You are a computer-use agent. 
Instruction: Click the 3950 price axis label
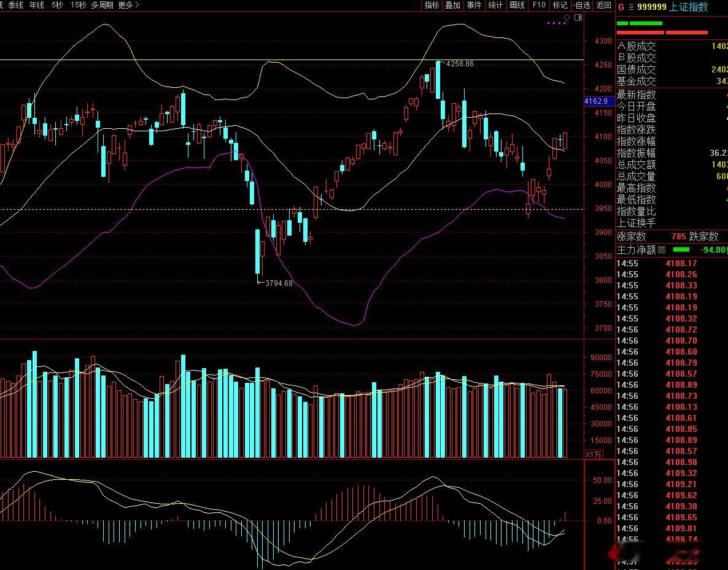603,209
